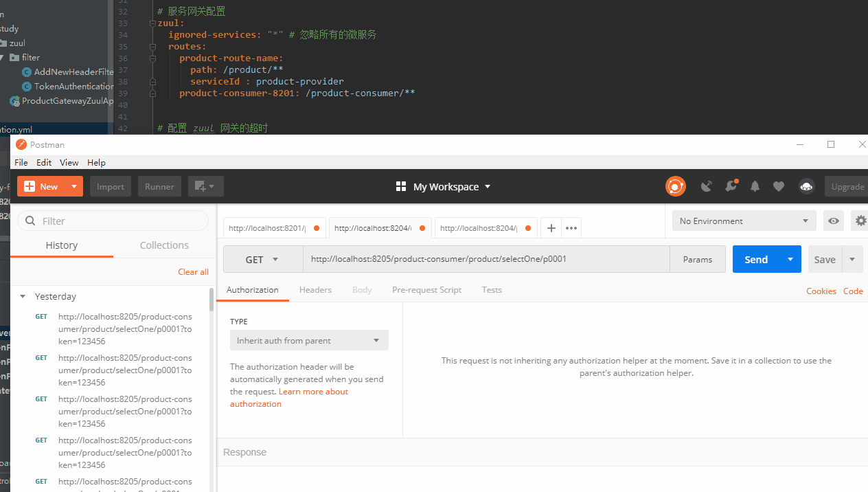Click the Clear all link
This screenshot has width=868, height=492.
click(x=193, y=271)
